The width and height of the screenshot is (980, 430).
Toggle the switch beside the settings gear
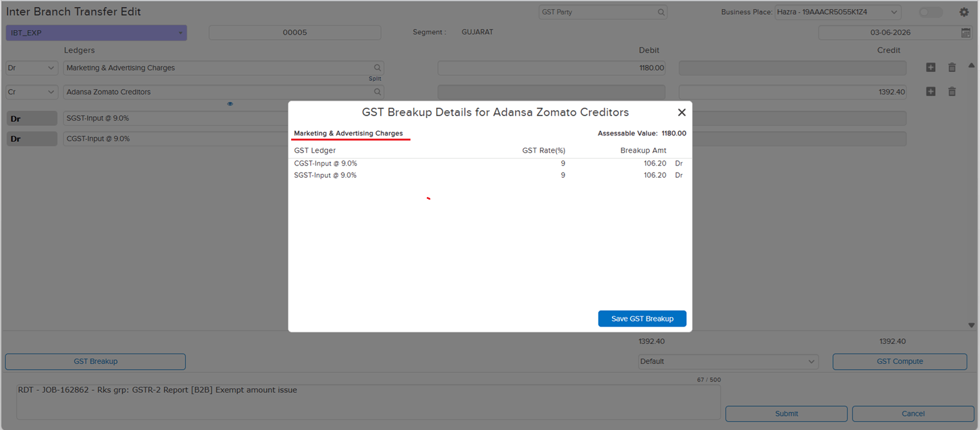pos(931,12)
